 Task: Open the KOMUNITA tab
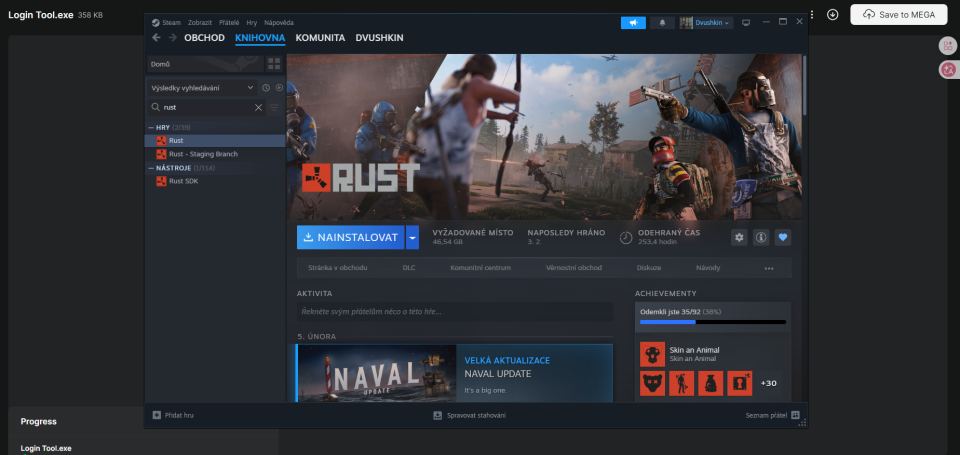pos(320,37)
